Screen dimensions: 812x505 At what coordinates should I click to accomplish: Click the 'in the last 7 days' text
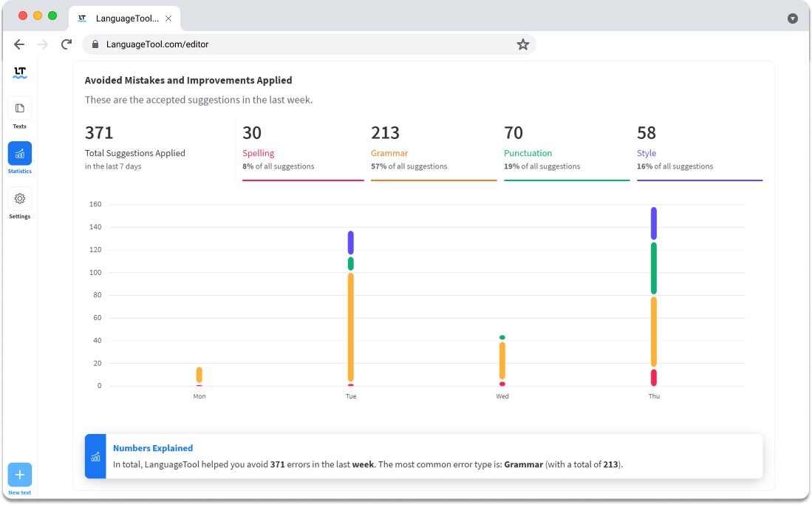pos(113,166)
